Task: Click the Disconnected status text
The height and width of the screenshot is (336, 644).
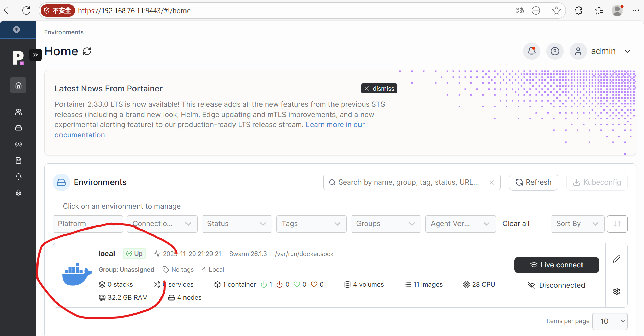Action: click(x=562, y=285)
